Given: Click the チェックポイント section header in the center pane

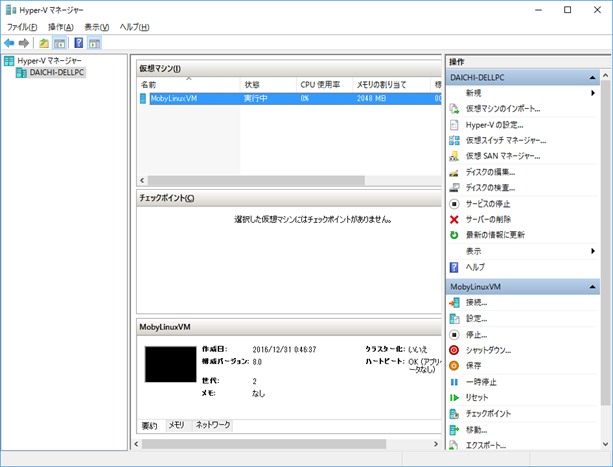Looking at the screenshot, I should tap(289, 198).
